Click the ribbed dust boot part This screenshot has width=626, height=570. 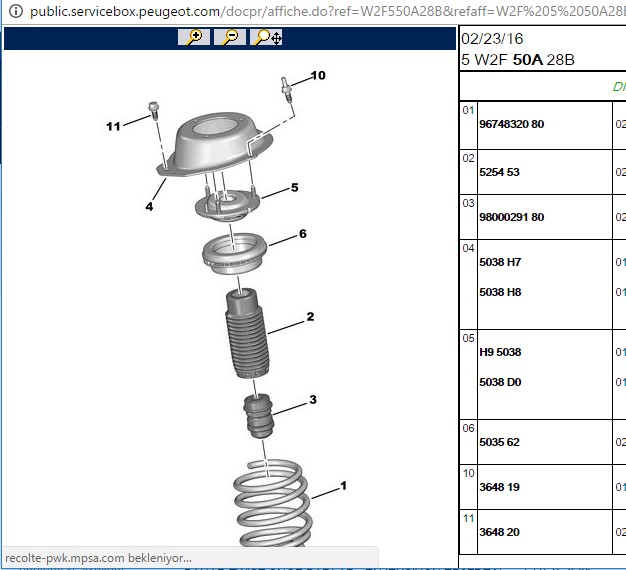pyautogui.click(x=247, y=333)
